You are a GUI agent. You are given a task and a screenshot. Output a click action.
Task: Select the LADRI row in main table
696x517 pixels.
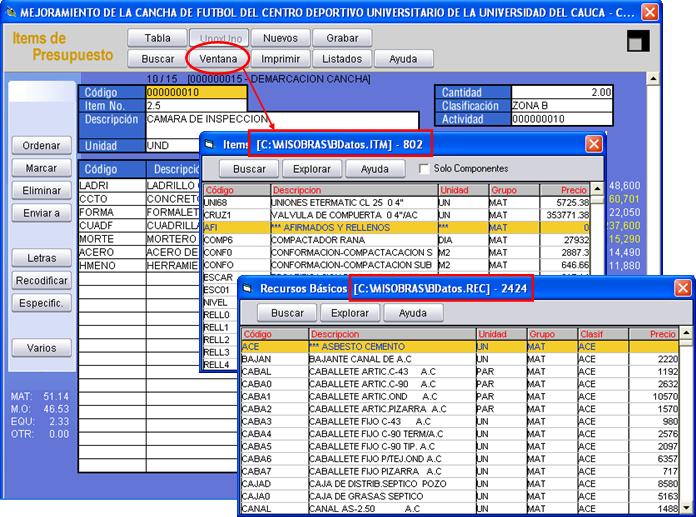coord(139,185)
